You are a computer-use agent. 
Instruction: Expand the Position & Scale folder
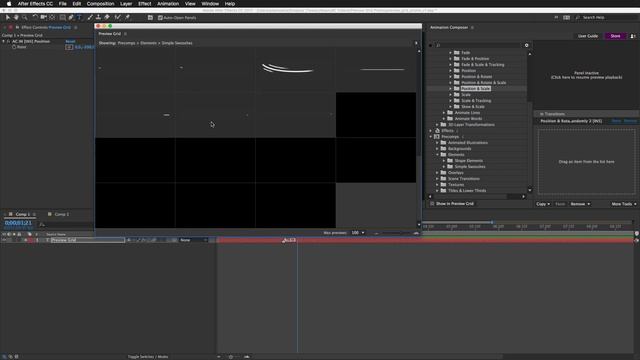coord(451,89)
